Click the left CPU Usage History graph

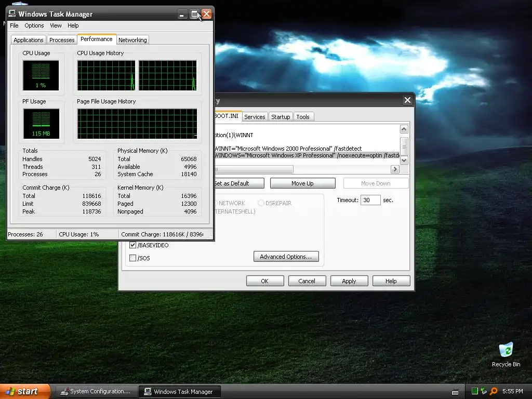tap(106, 75)
